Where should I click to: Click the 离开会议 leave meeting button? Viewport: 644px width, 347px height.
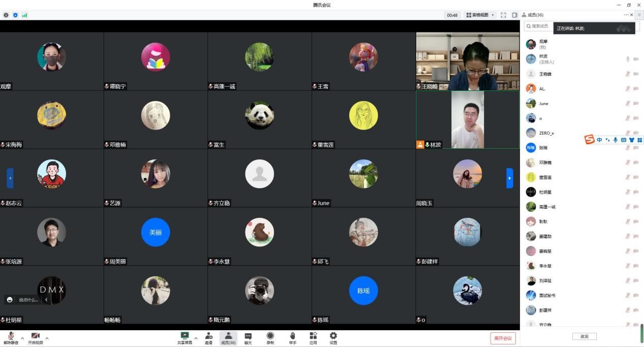(x=503, y=338)
